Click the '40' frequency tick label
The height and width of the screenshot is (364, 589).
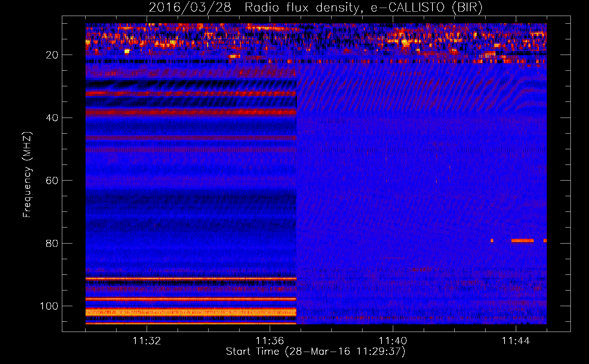click(x=52, y=118)
